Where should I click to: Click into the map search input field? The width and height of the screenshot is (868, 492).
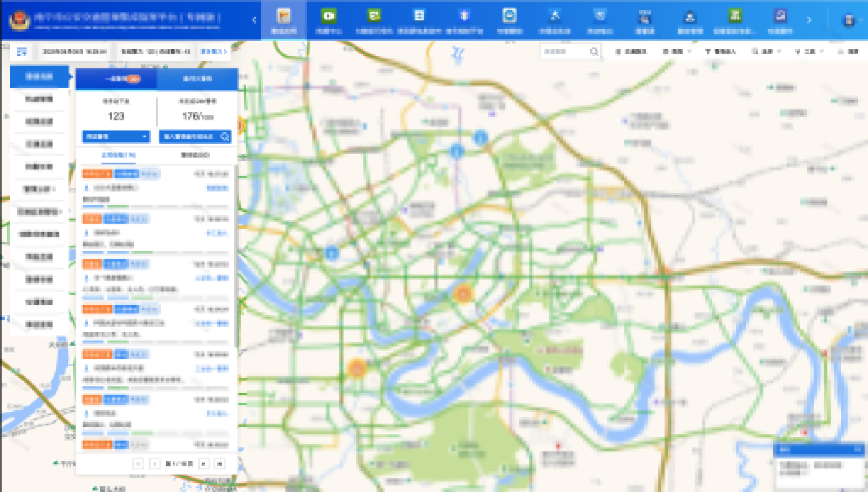tap(563, 51)
